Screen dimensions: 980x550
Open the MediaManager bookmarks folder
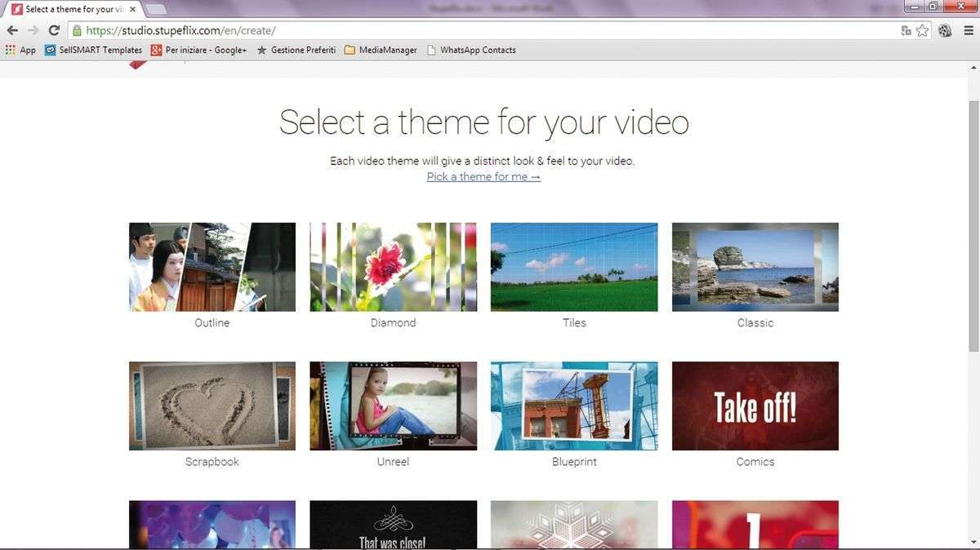[x=381, y=50]
